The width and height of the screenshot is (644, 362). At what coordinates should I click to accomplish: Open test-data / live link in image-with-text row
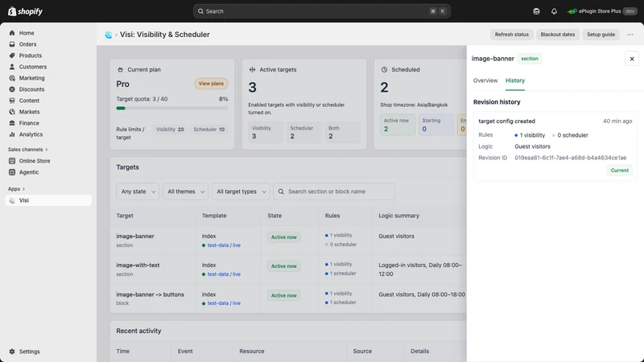tap(224, 274)
